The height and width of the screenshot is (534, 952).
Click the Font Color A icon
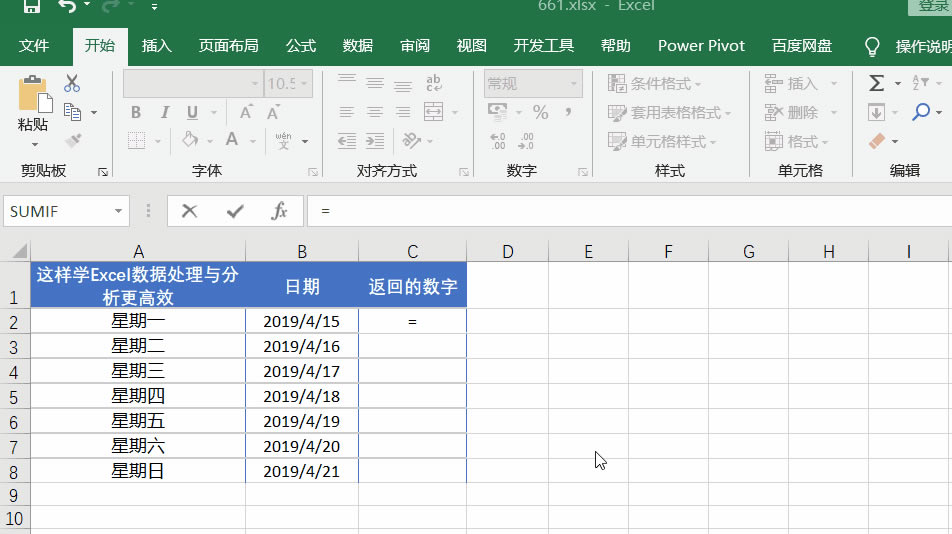click(232, 141)
